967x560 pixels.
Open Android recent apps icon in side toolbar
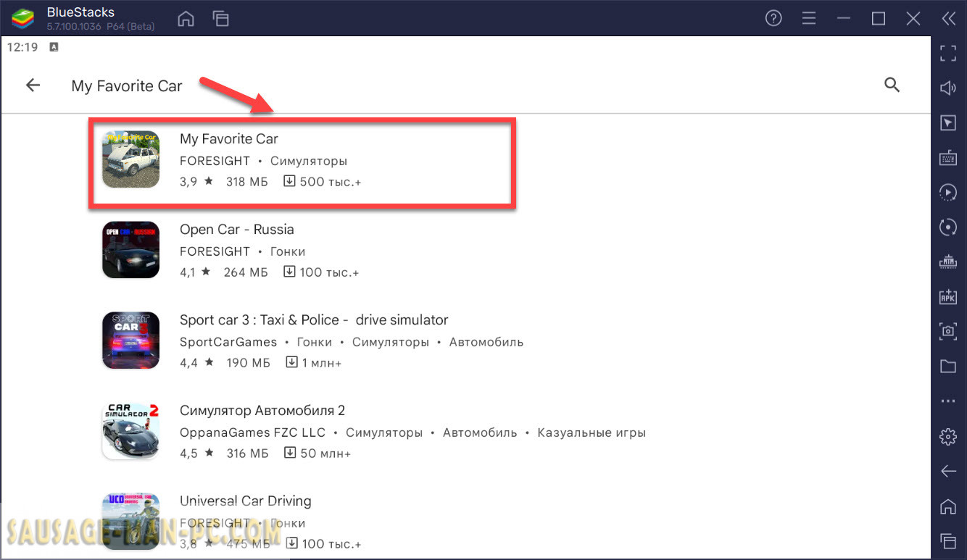[x=948, y=540]
